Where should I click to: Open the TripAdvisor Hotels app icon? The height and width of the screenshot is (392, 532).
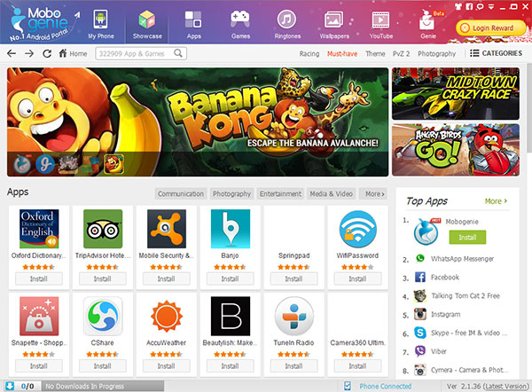point(103,229)
